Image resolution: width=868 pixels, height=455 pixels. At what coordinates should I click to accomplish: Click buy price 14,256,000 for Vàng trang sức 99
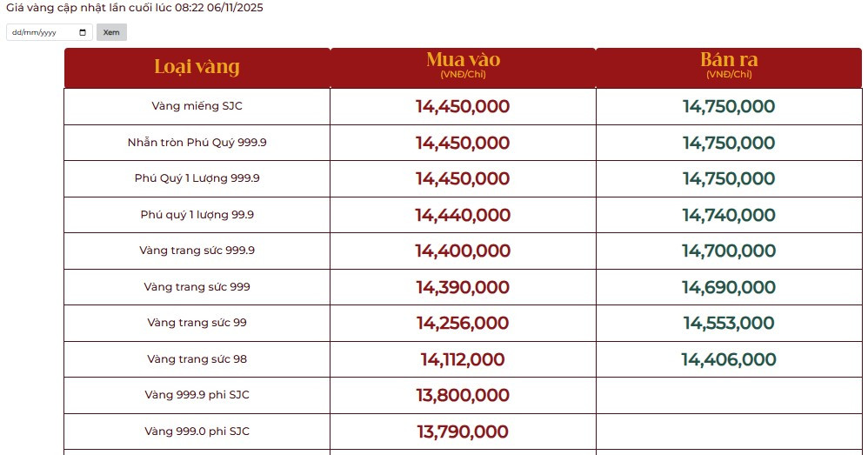click(x=463, y=324)
